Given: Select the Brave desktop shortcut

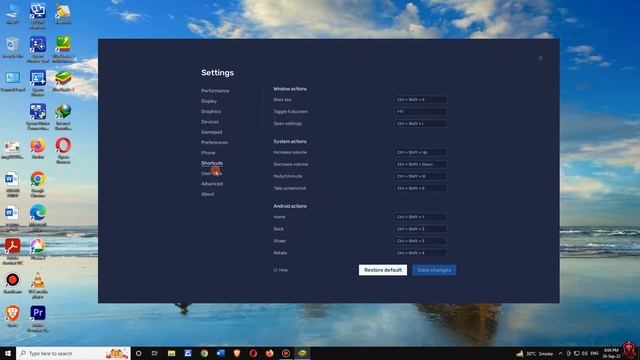Looking at the screenshot, I should coord(12,317).
